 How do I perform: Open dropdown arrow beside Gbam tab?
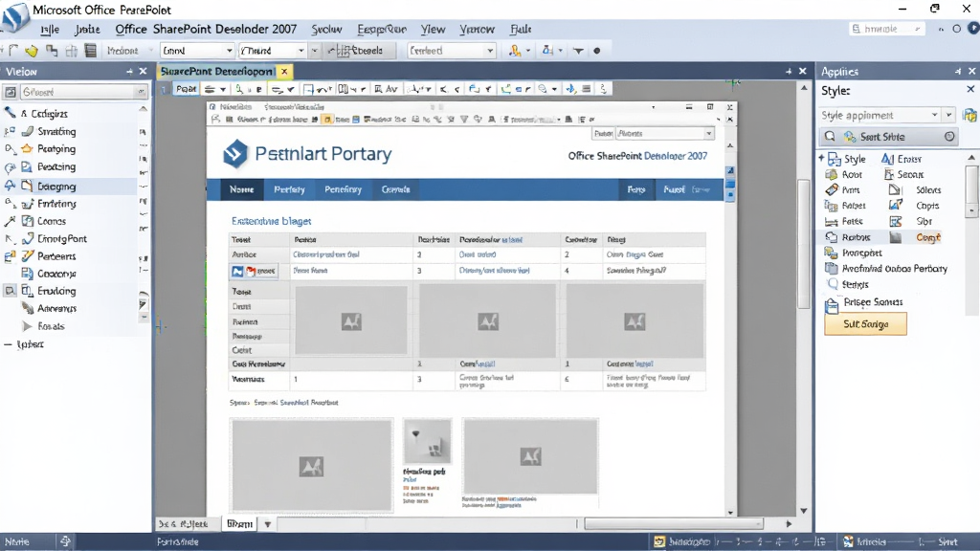(268, 524)
